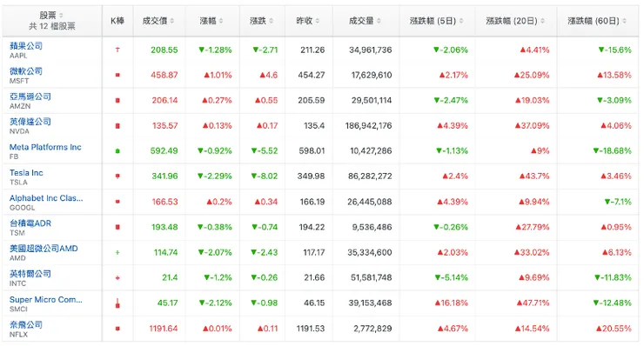Open the 亞馬遜公司 AMZN stock link
The width and height of the screenshot is (644, 346).
30,96
